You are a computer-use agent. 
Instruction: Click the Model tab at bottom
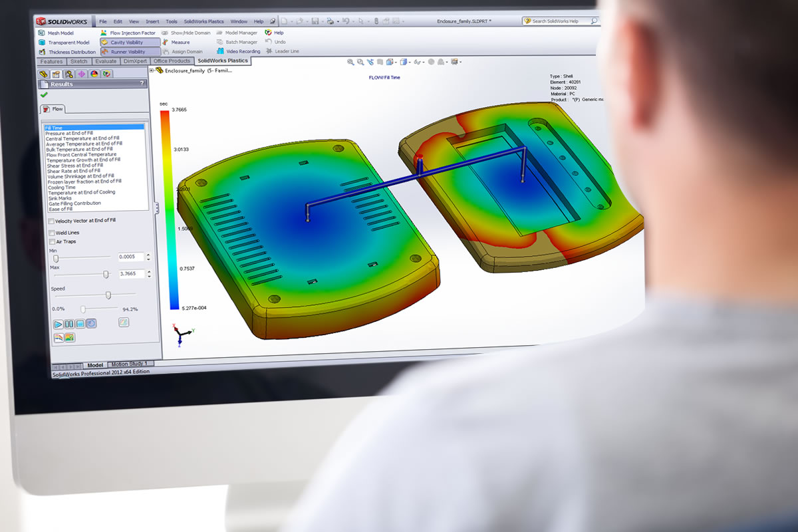(x=95, y=365)
